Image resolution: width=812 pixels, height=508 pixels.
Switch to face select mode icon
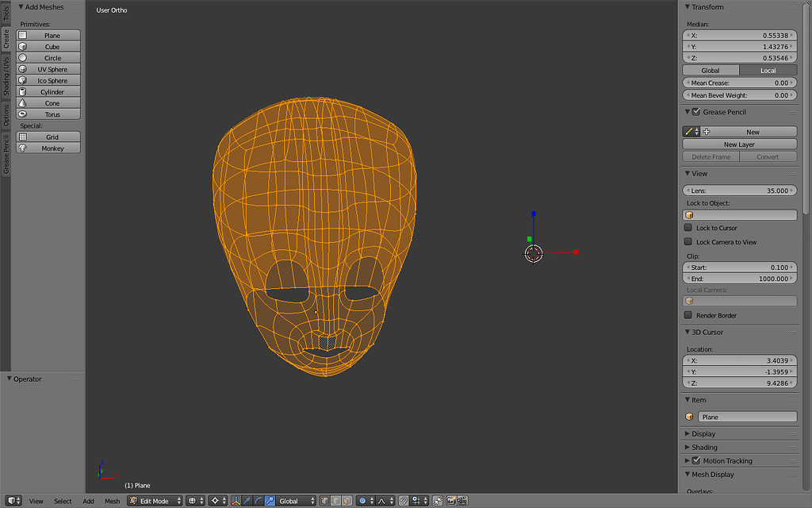click(347, 501)
